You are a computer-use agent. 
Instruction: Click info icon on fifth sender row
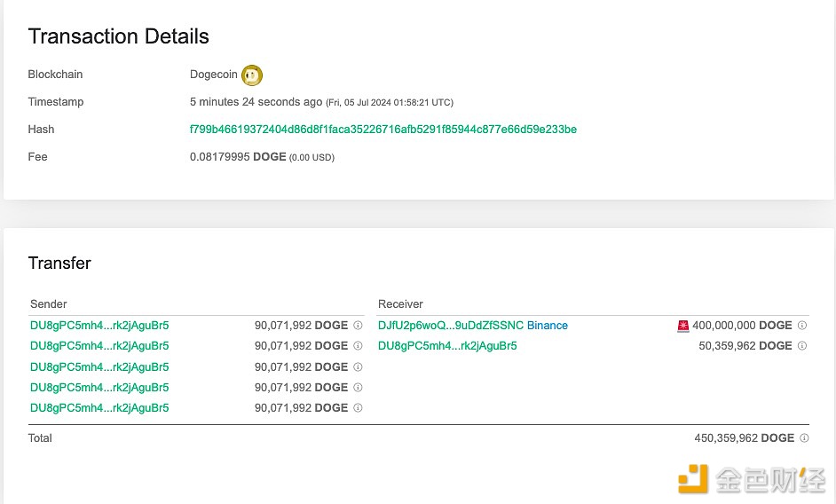[x=358, y=408]
